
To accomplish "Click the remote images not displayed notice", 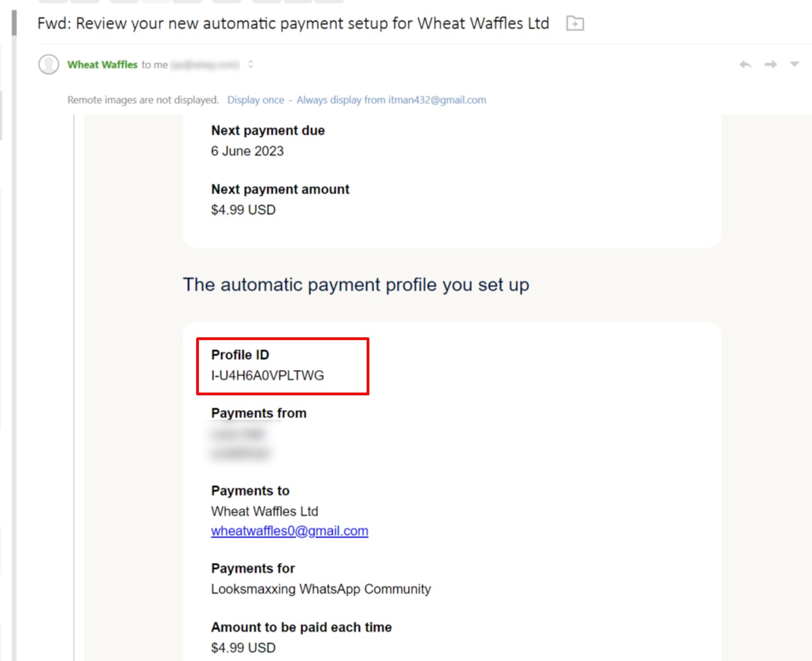I will click(143, 100).
